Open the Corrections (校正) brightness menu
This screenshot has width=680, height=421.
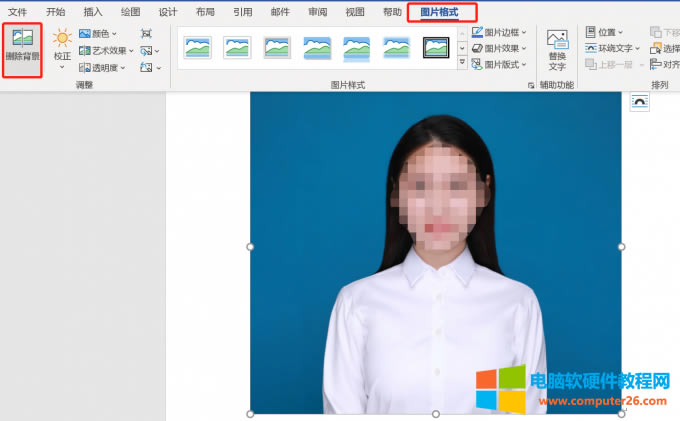click(x=62, y=47)
